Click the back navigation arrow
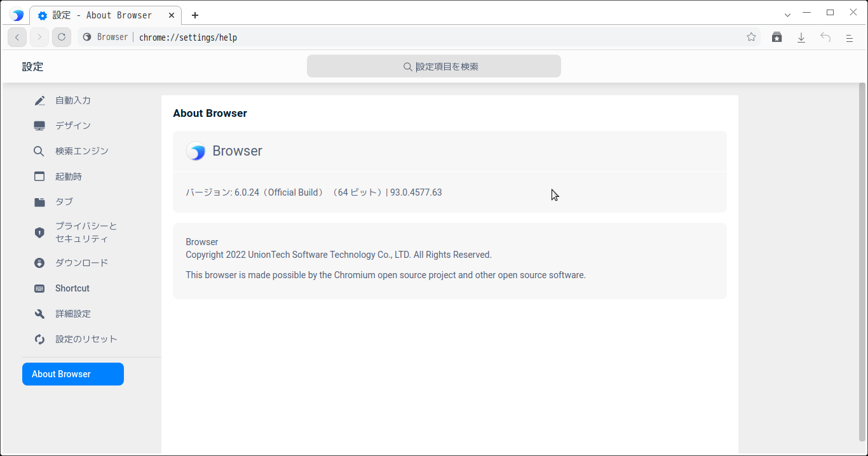 tap(17, 37)
